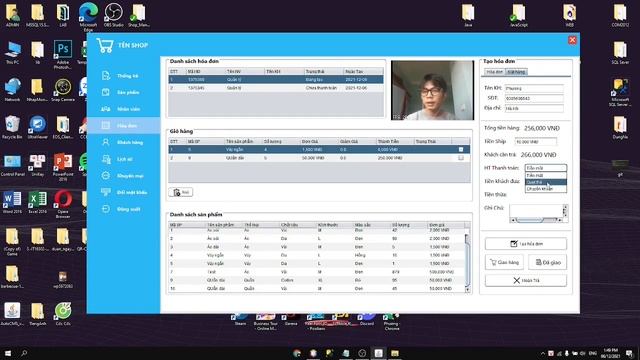Select invoice row Chưa thanh toán
This screenshot has height=360, width=640.
click(x=276, y=88)
